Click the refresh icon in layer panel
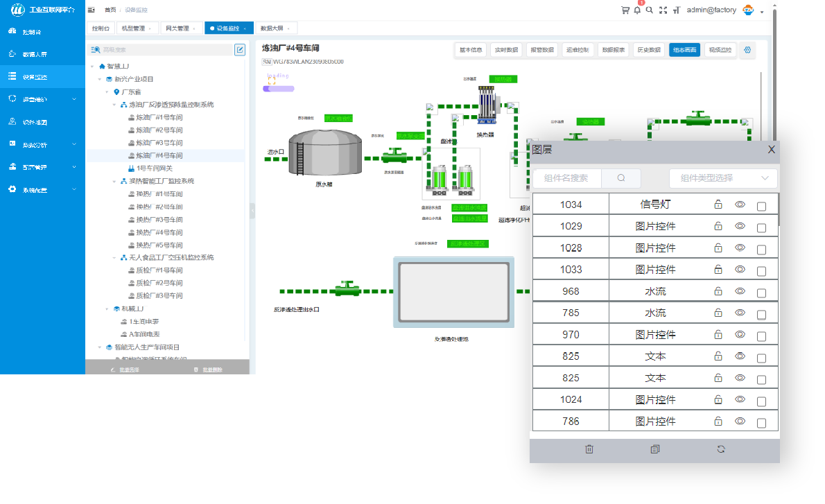 (x=721, y=449)
